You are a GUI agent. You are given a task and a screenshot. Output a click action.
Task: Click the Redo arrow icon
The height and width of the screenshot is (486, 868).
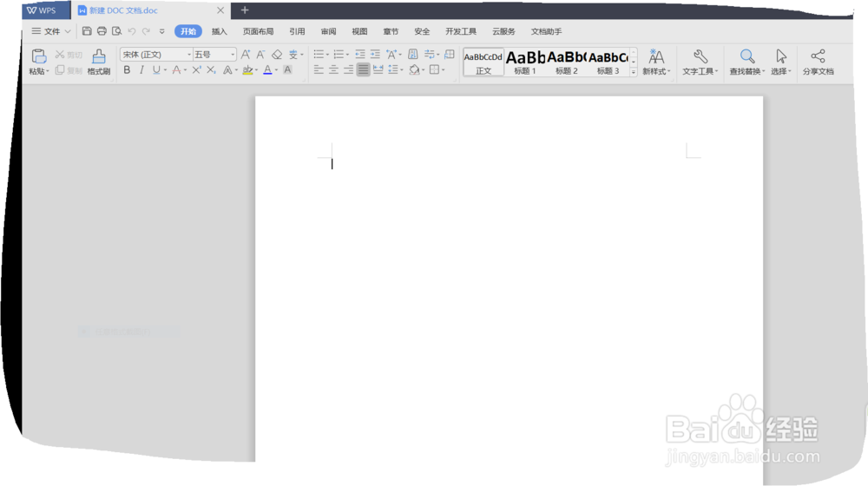146,31
